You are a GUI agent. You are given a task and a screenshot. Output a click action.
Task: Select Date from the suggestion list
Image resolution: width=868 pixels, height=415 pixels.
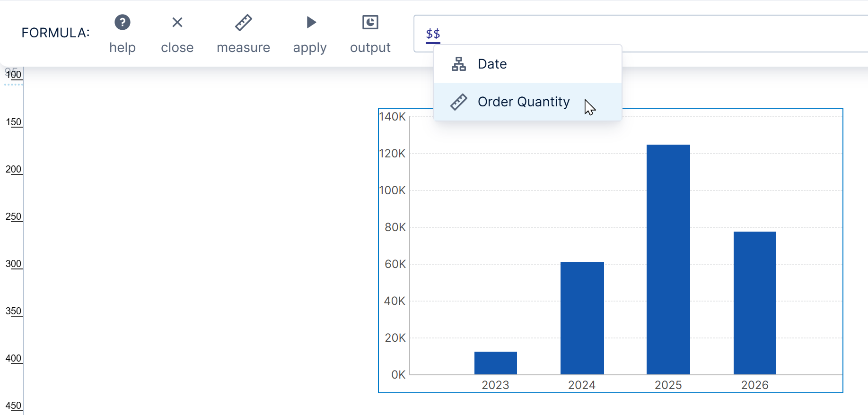click(x=492, y=64)
